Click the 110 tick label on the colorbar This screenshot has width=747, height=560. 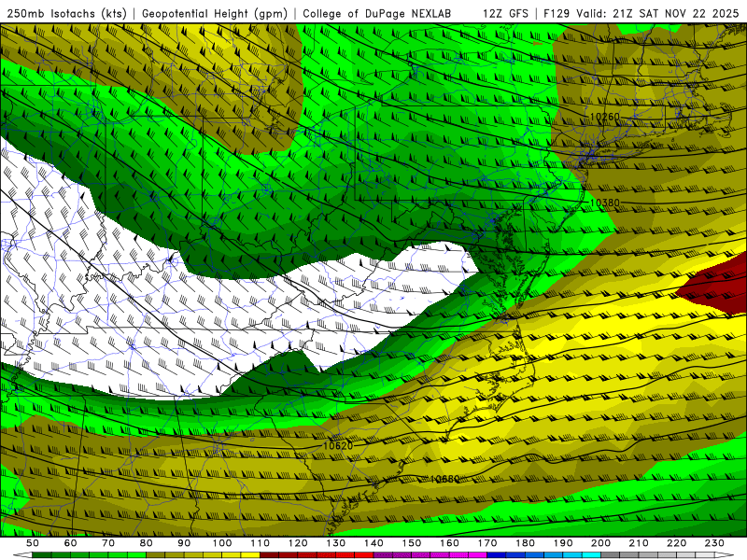tap(261, 543)
